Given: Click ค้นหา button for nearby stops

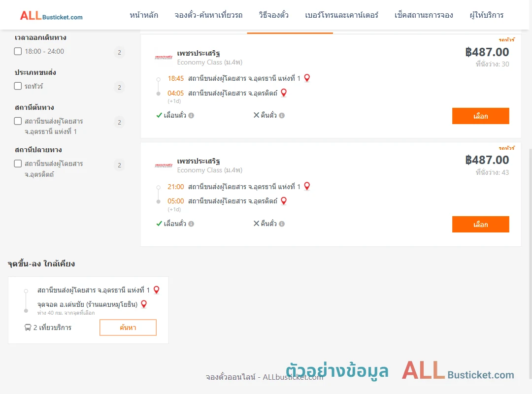Looking at the screenshot, I should (x=128, y=328).
